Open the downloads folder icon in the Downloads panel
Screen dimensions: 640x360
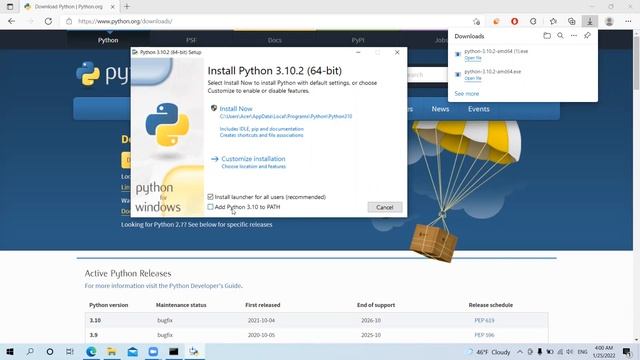(547, 36)
